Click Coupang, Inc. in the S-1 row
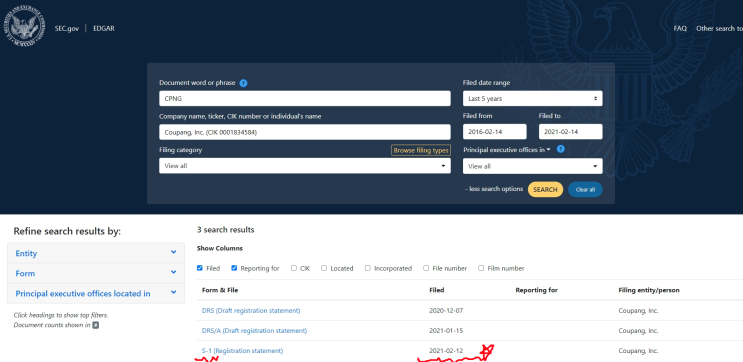 [x=638, y=351]
